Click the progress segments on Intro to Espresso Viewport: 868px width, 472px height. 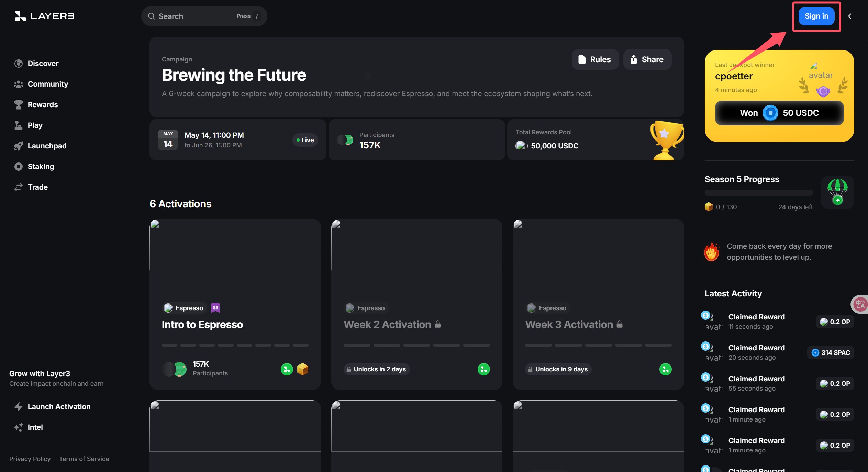pyautogui.click(x=235, y=345)
